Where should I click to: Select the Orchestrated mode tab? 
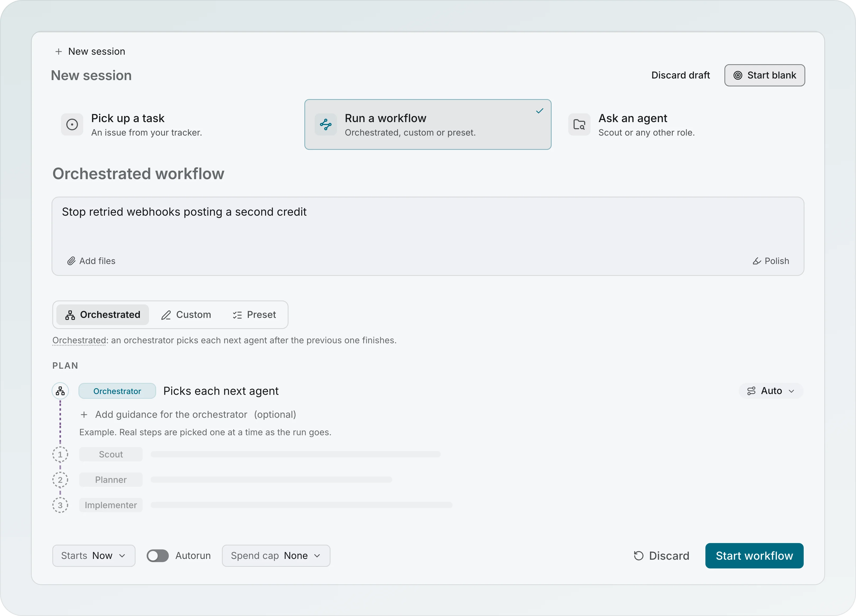[x=103, y=315]
